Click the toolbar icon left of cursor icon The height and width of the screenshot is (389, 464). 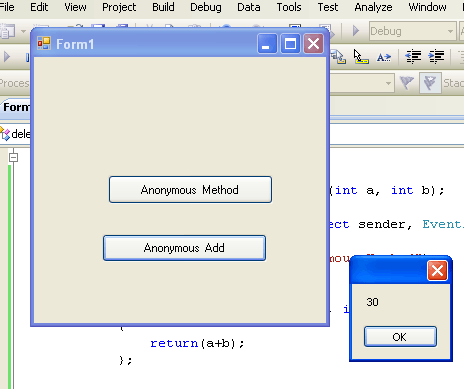338,57
